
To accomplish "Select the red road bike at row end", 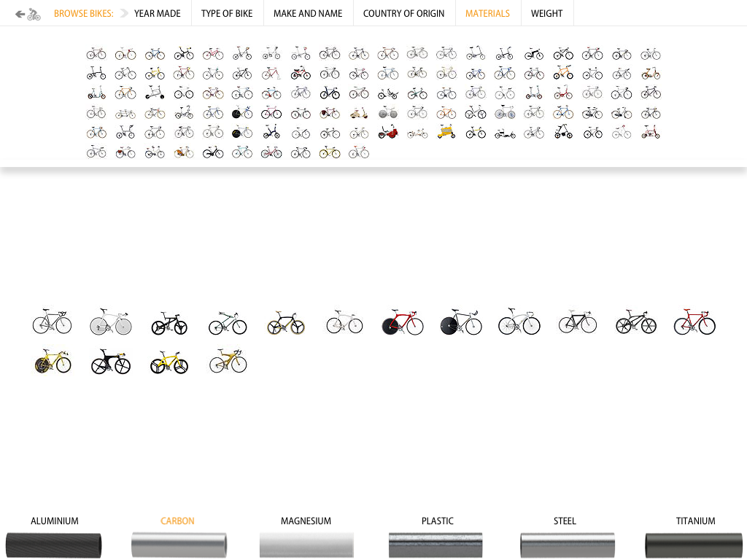I will tap(694, 322).
